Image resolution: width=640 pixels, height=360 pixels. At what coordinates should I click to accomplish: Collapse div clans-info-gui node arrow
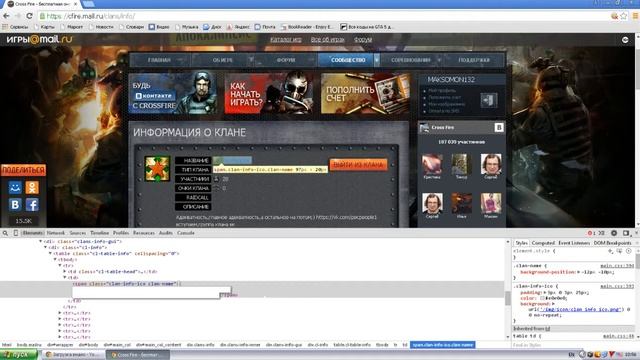(x=40, y=242)
